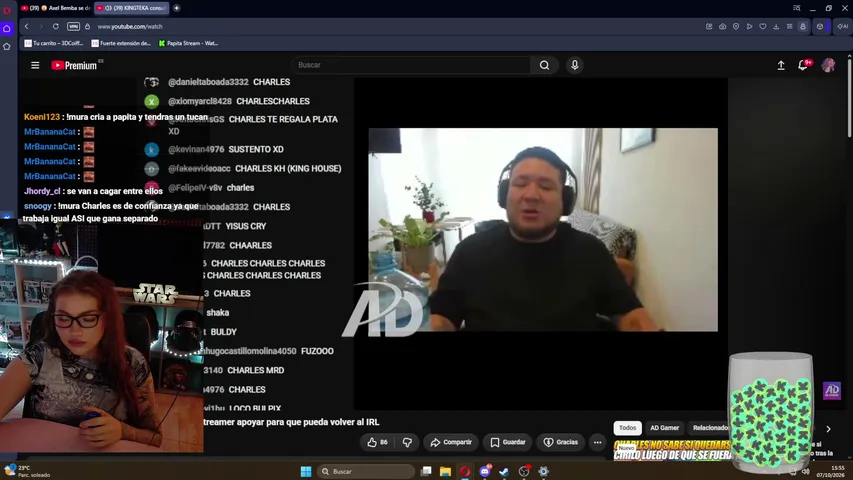Open a new browser tab
The image size is (853, 480).
(176, 8)
